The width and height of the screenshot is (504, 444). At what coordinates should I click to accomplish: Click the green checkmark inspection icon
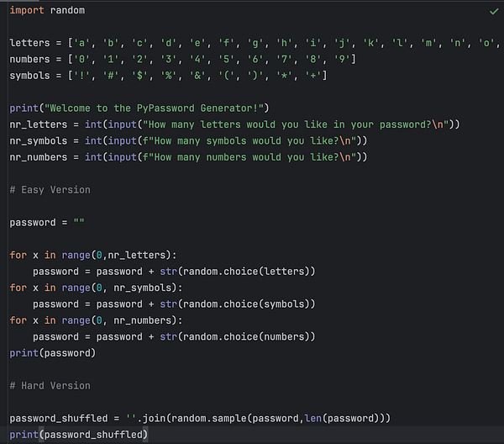click(x=494, y=12)
